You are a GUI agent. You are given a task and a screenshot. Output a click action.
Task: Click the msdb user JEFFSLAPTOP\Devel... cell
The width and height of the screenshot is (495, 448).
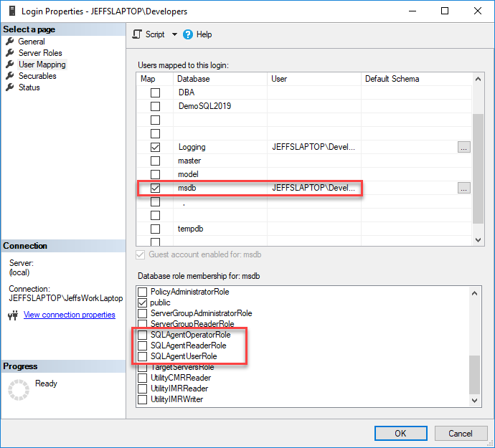[x=314, y=188]
